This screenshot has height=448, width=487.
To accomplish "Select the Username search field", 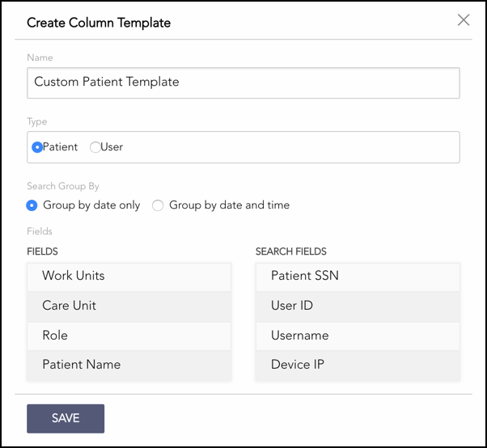I will point(358,336).
